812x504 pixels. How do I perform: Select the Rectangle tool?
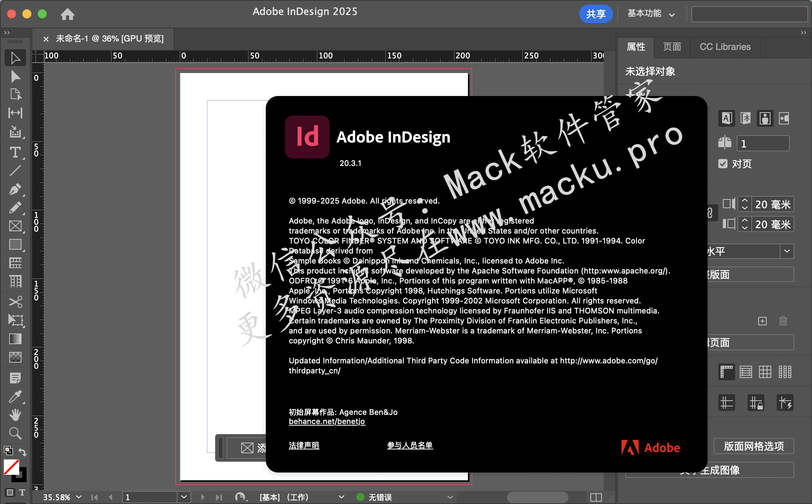point(15,244)
